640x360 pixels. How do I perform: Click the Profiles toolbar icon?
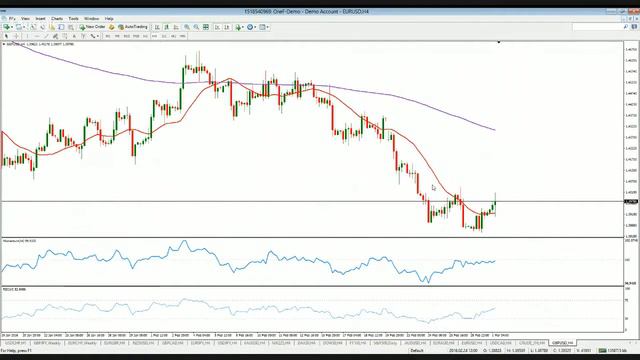(x=18, y=27)
